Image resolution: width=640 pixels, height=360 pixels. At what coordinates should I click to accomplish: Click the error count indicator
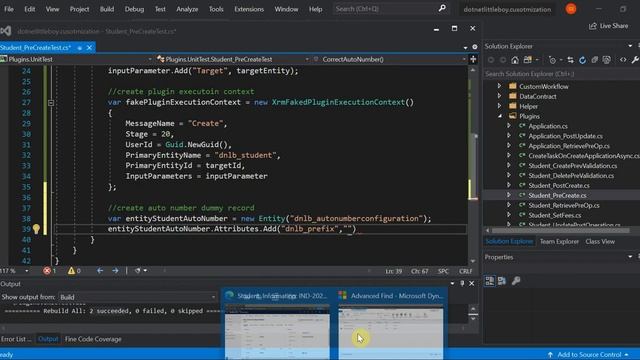point(50,271)
